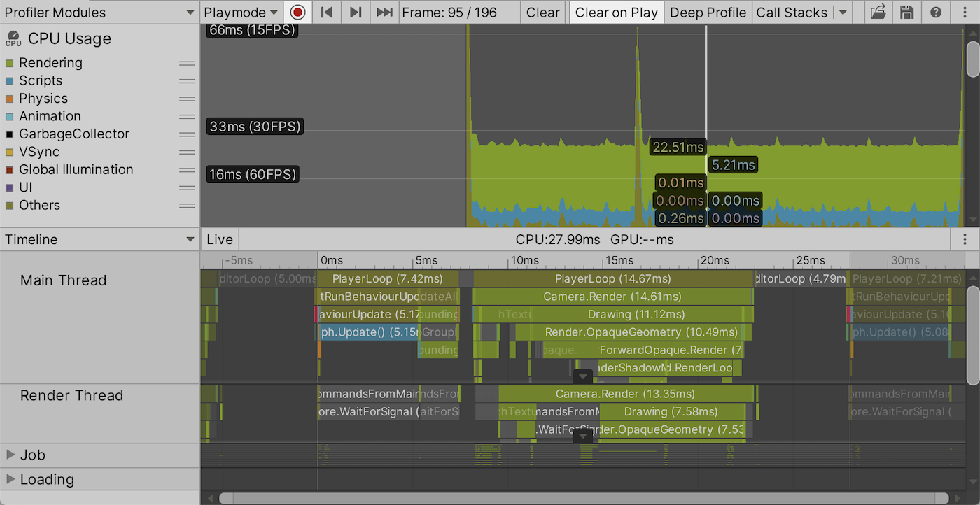The height and width of the screenshot is (505, 980).
Task: Click the UI row reorder handle
Action: [187, 187]
